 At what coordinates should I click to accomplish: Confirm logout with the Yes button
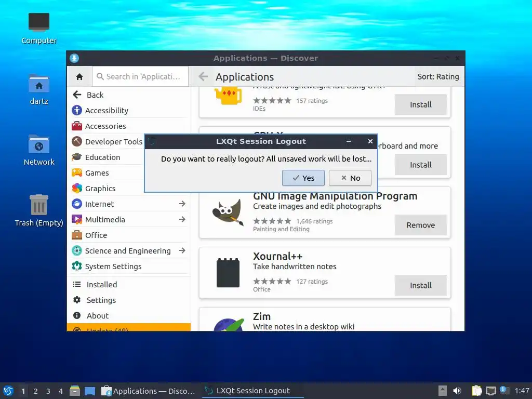coord(303,178)
